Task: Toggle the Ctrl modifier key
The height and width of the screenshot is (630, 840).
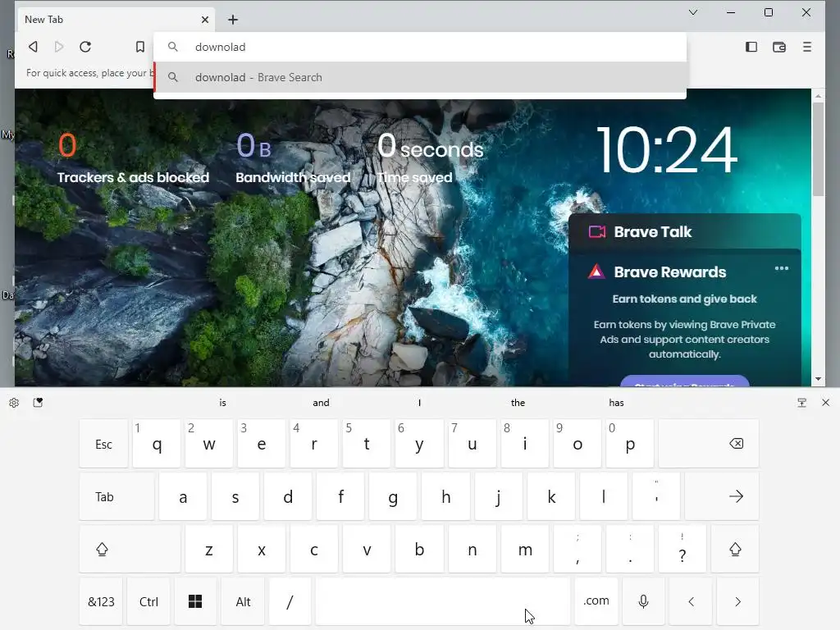Action: 148,601
